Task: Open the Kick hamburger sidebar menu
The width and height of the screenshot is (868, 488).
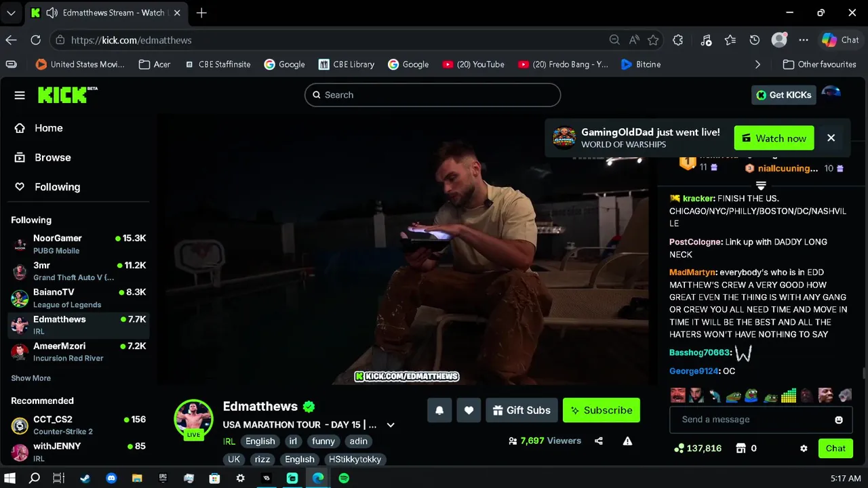Action: [20, 95]
